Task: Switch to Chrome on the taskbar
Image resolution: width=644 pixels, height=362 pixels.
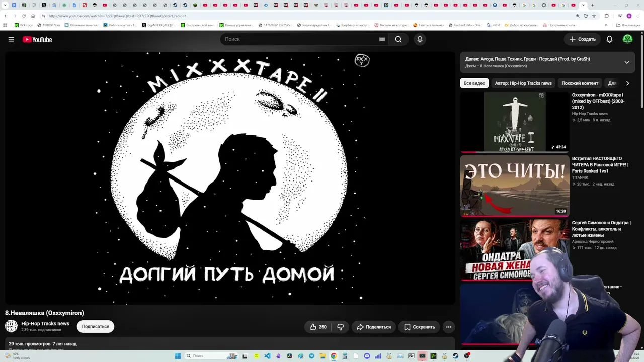Action: 334,356
